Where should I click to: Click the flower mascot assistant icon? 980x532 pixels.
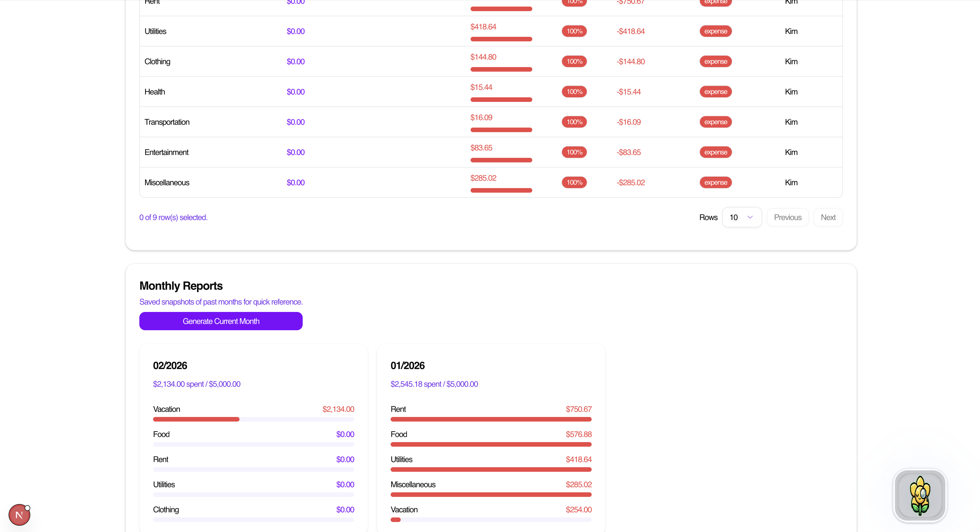click(919, 495)
